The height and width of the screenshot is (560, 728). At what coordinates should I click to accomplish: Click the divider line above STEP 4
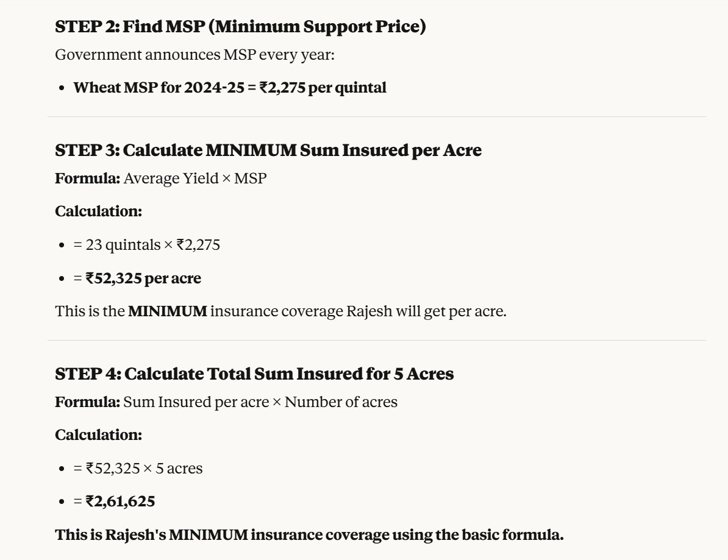tap(376, 340)
